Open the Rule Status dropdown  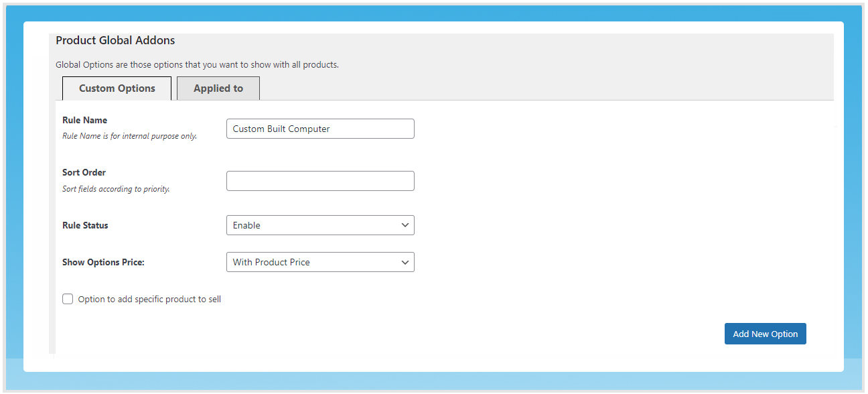[320, 225]
